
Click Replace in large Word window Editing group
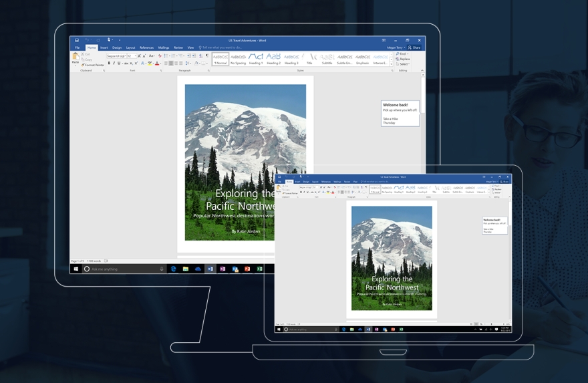[403, 59]
